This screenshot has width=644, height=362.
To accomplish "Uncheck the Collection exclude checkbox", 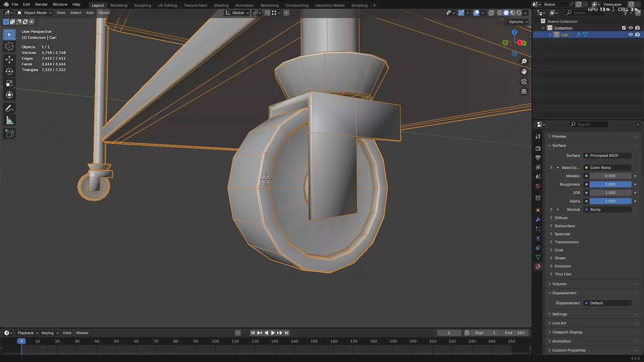I will pos(624,28).
